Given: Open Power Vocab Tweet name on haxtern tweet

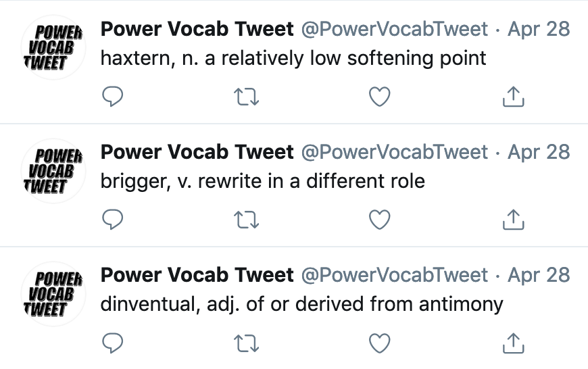Looking at the screenshot, I should 197,29.
